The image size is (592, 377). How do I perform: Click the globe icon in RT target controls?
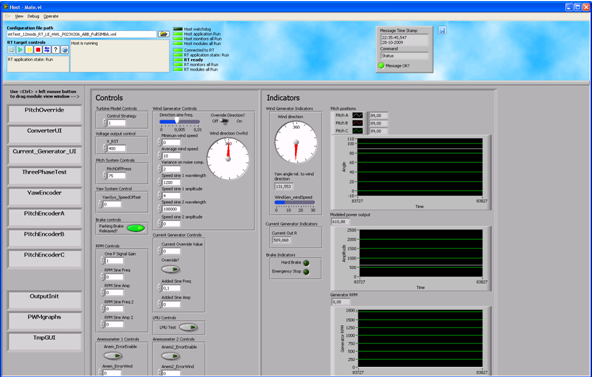click(x=65, y=49)
